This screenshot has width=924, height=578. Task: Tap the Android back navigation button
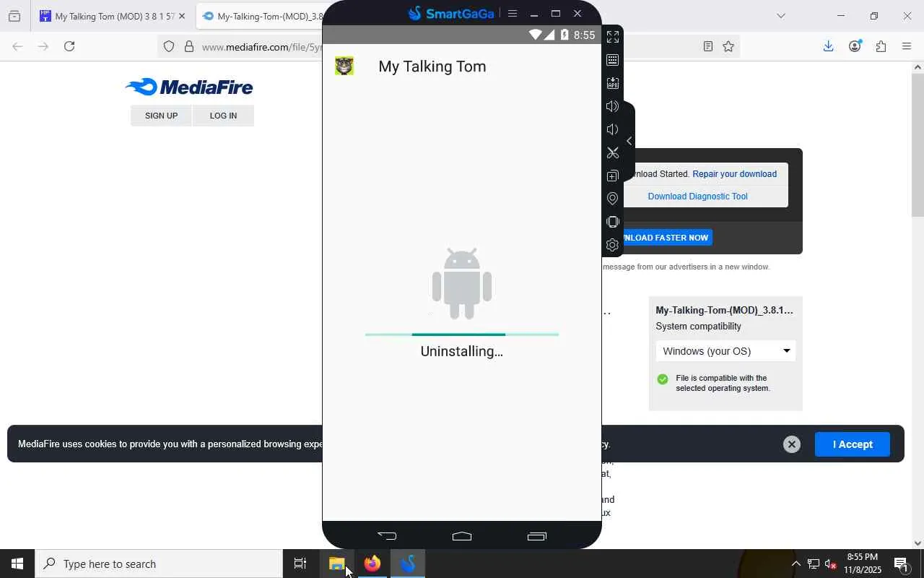coord(387,535)
